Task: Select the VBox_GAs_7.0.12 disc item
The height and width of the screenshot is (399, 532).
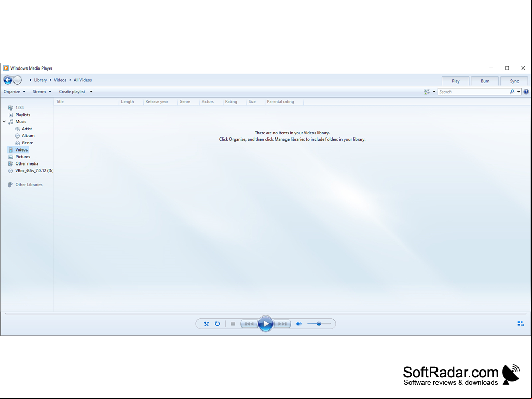Action: 30,171
